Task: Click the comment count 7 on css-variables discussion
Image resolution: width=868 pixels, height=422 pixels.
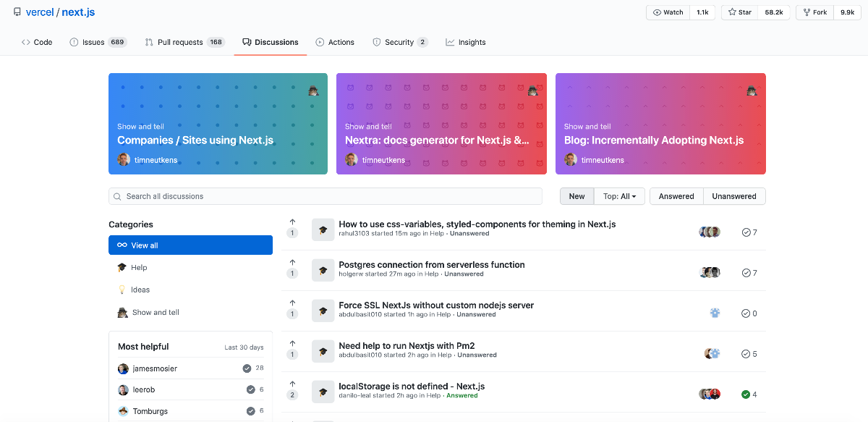Action: pos(749,232)
